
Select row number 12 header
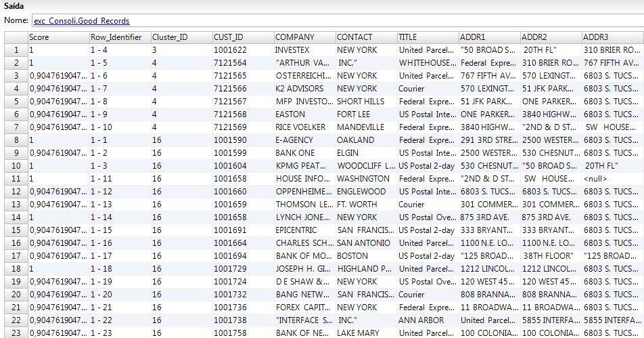(x=16, y=192)
